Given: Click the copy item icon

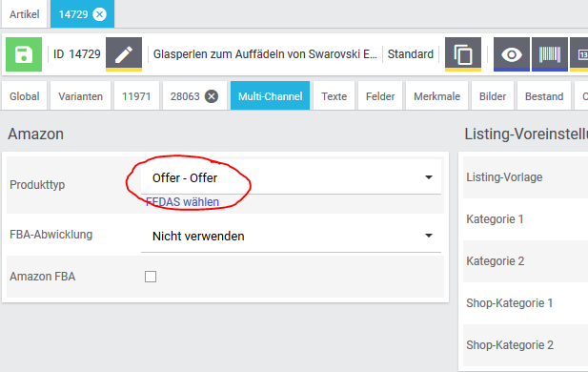Looking at the screenshot, I should [463, 54].
